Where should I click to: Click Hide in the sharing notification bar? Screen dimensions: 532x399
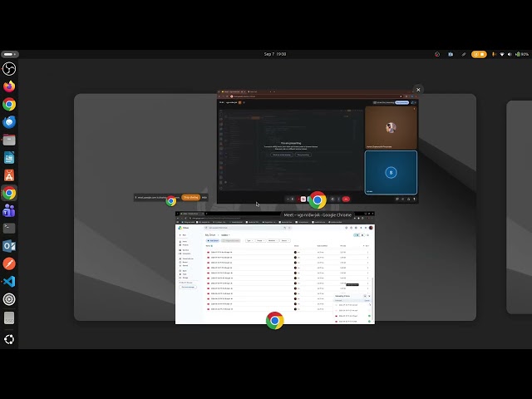[204, 198]
